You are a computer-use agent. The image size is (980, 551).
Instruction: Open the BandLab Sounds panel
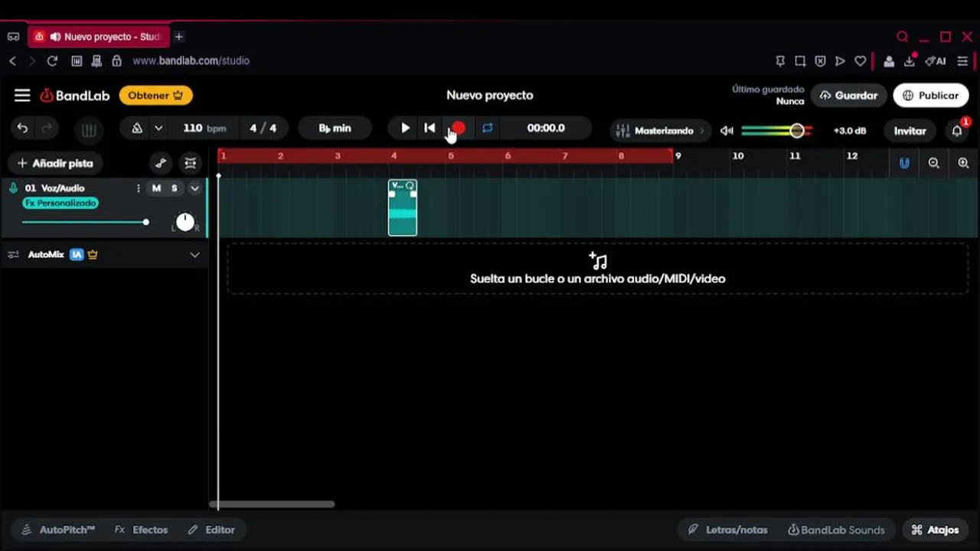point(836,530)
